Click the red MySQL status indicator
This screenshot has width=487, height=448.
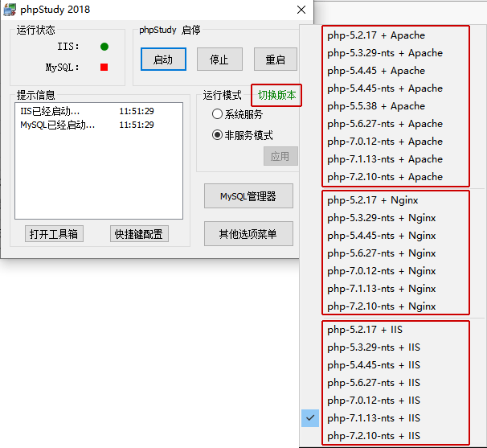pos(104,67)
